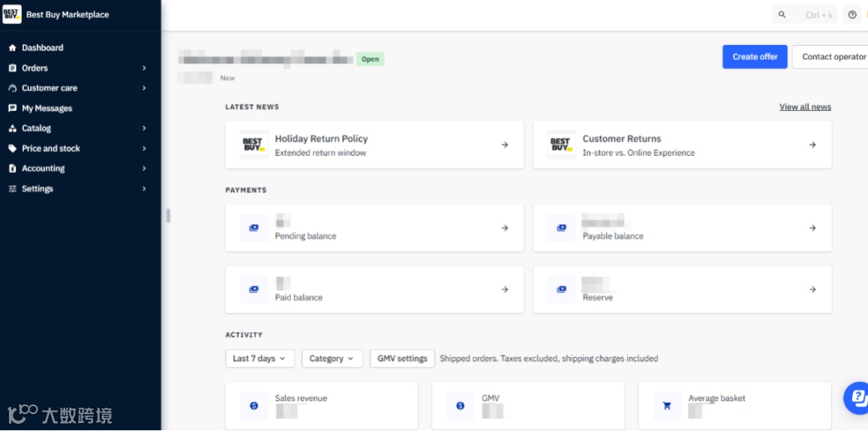Image resolution: width=868 pixels, height=431 pixels.
Task: Open Price and stock menu item
Action: tap(51, 149)
